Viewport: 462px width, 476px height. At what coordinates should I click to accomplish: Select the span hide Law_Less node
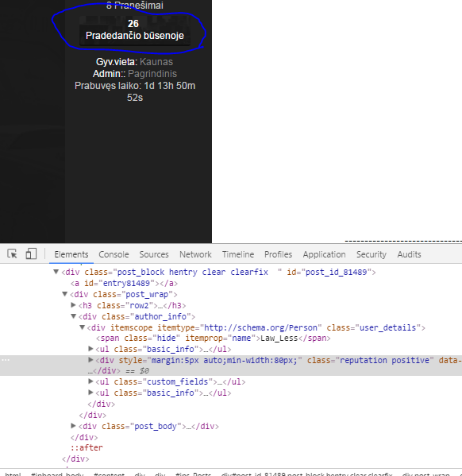point(214,339)
